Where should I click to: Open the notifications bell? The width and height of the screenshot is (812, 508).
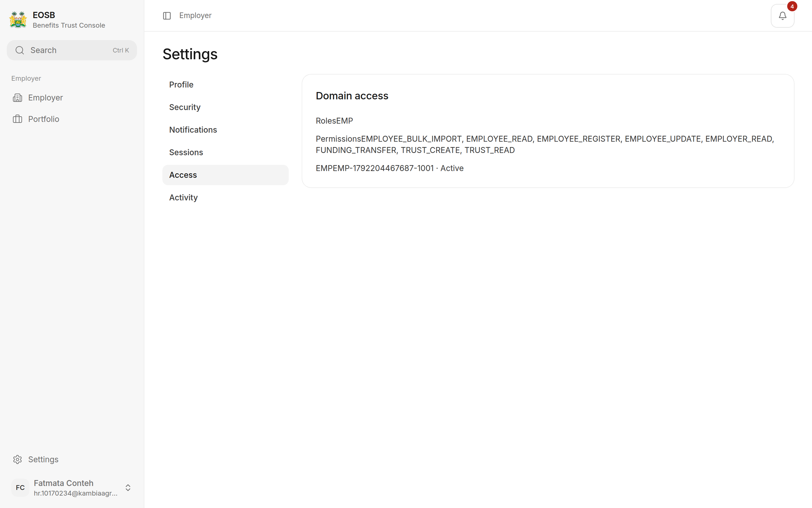click(782, 16)
